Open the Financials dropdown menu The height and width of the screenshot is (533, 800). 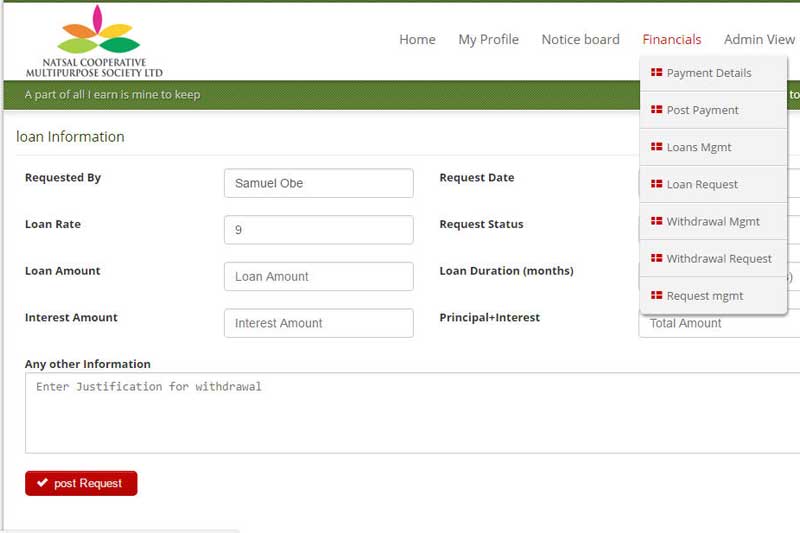(671, 40)
